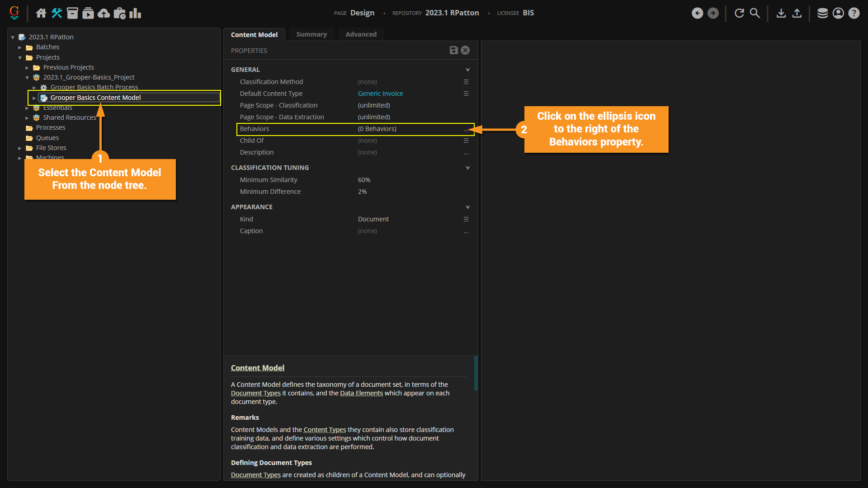Collapse the GENERAL section chevron
The image size is (868, 488).
[467, 70]
